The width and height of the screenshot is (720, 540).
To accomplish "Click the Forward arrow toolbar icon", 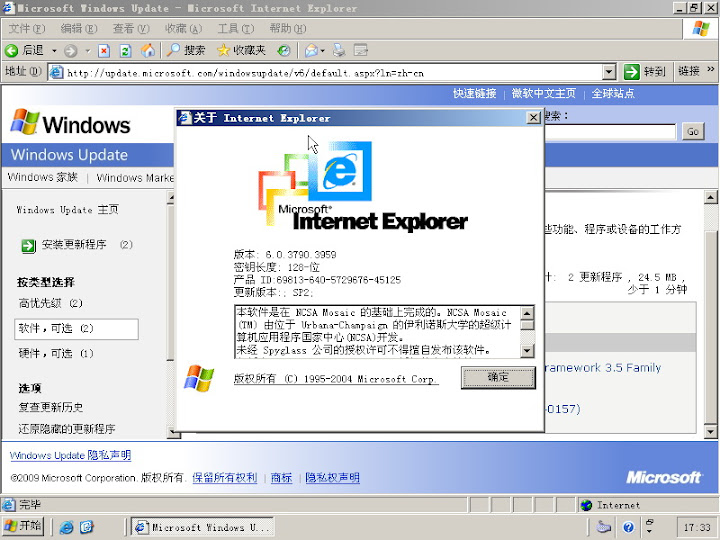I will (70, 51).
